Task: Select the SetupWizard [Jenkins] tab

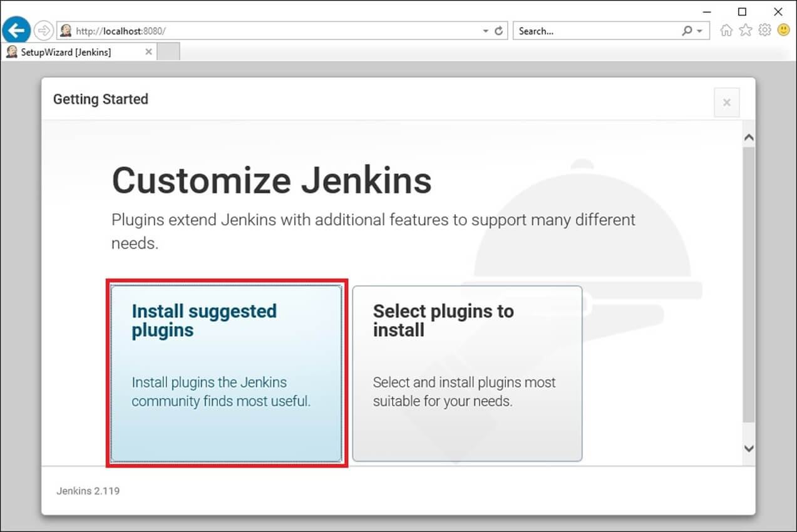Action: pos(66,52)
